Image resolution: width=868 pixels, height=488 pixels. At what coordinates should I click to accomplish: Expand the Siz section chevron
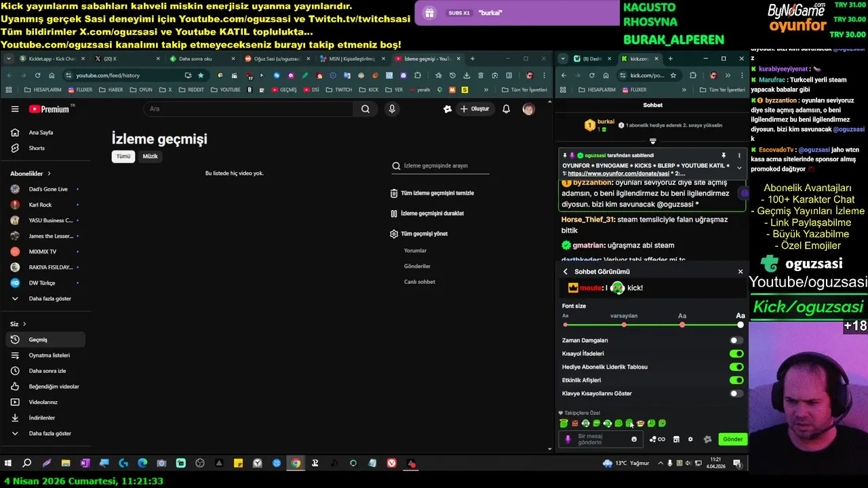coord(24,324)
